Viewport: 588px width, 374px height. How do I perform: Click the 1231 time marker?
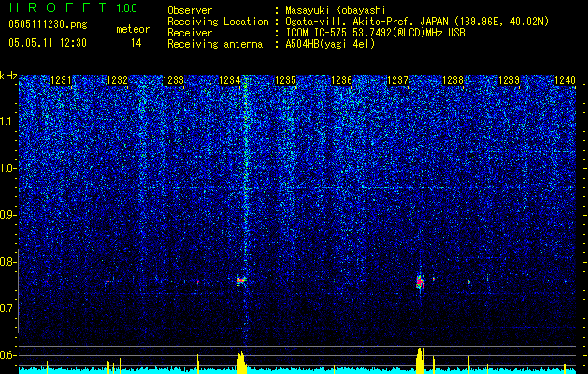point(61,80)
